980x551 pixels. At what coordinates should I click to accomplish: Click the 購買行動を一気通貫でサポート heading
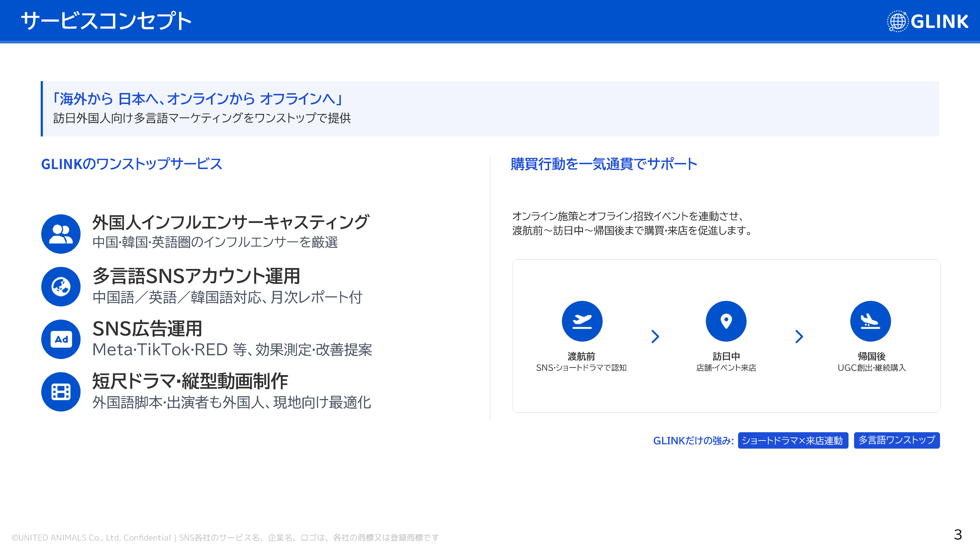[x=604, y=164]
